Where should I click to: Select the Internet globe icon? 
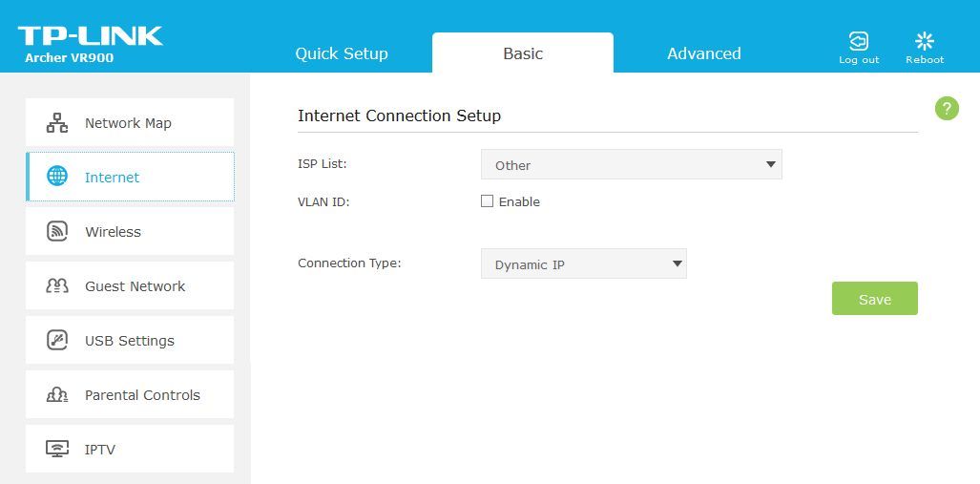57,177
